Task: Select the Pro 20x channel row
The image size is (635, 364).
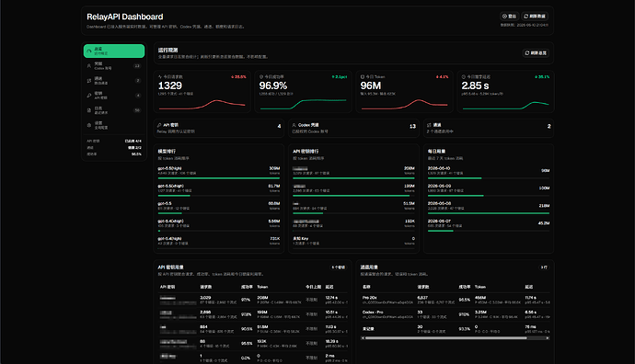Action: [x=456, y=300]
